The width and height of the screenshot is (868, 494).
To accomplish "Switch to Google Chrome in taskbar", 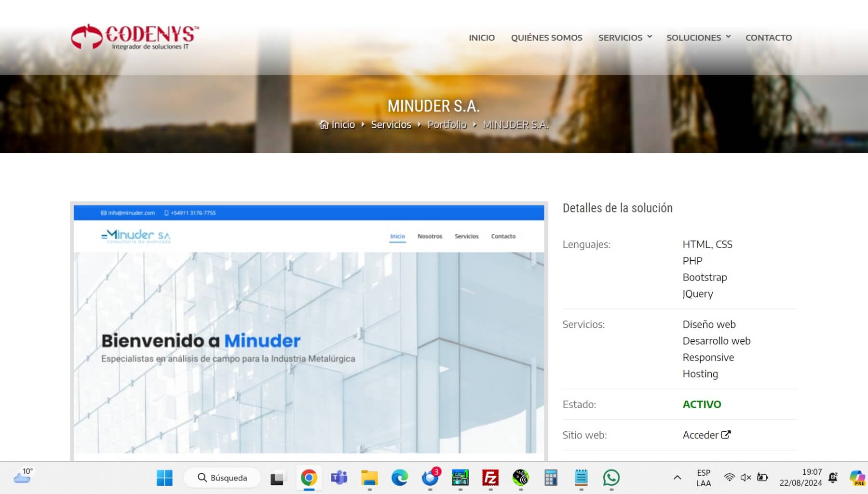I will click(309, 478).
